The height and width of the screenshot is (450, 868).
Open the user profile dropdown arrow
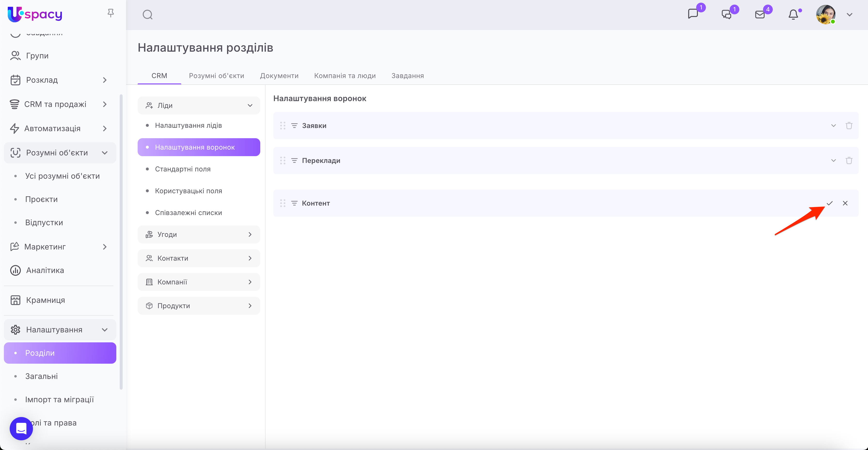(x=850, y=15)
